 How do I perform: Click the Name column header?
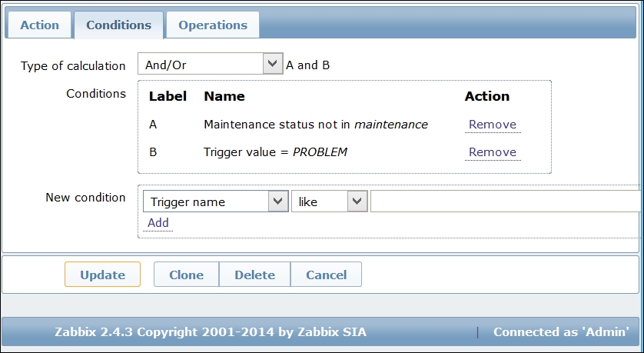click(x=224, y=96)
